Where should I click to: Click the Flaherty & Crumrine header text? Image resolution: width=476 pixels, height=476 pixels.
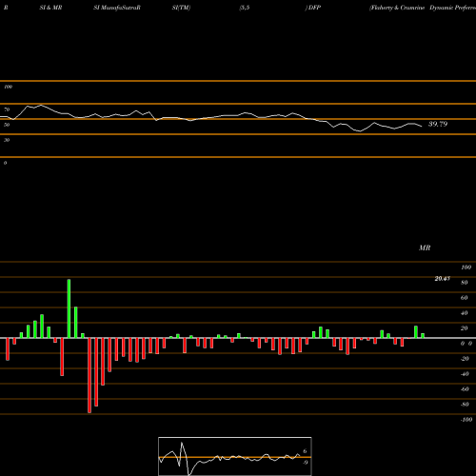(x=397, y=8)
